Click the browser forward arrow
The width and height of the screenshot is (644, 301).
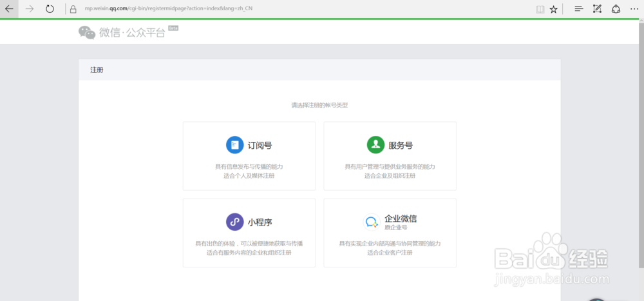[x=30, y=9]
